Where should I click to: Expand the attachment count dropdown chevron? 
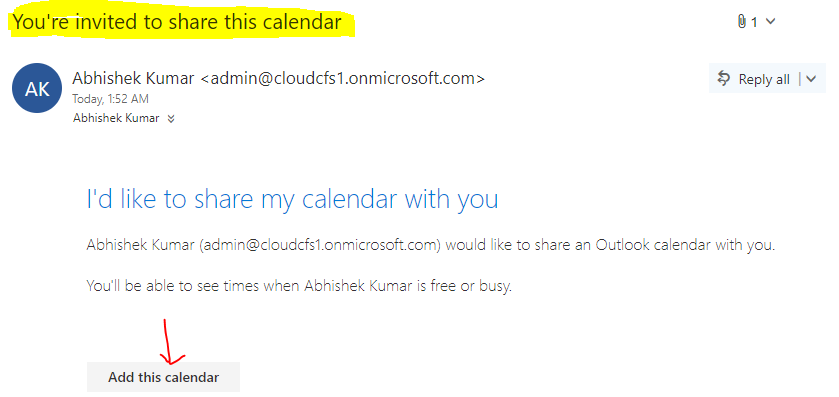point(771,22)
